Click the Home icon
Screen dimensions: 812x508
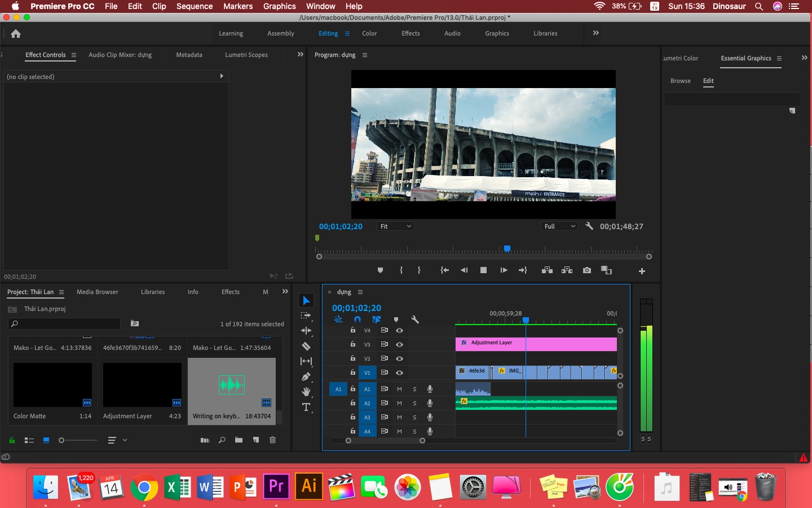coord(16,33)
